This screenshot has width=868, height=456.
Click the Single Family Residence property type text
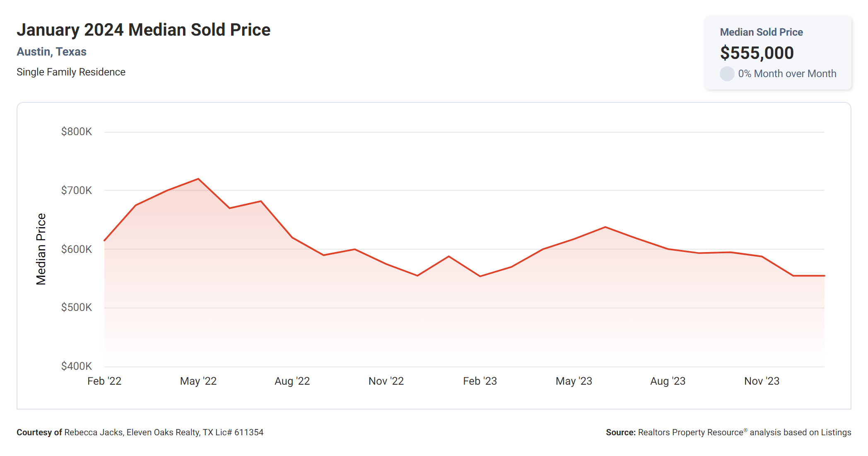tap(71, 72)
